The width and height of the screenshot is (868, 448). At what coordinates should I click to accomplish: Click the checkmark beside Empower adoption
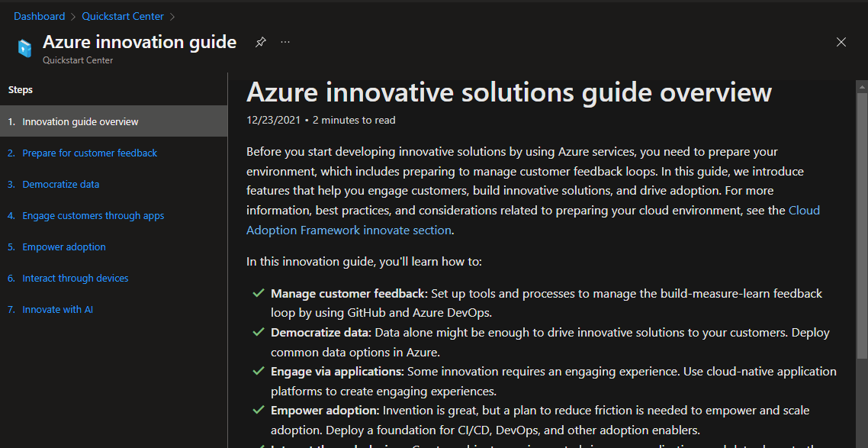coord(258,411)
